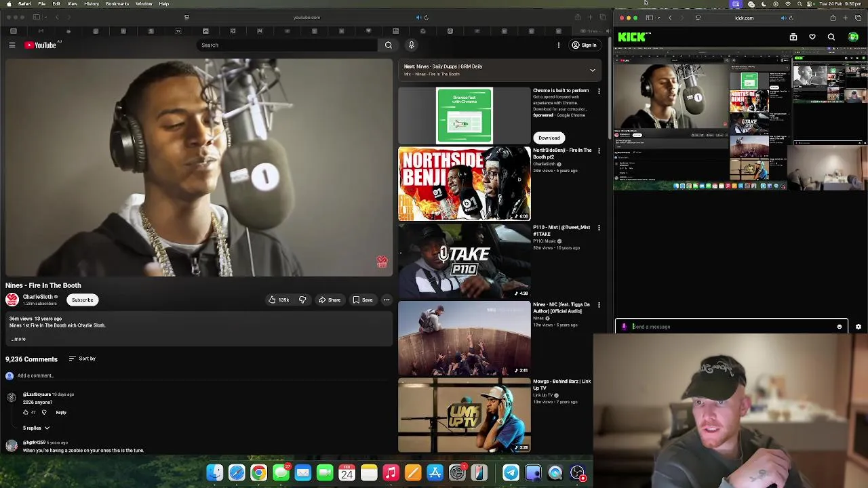Viewport: 868px width, 488px height.
Task: Open Kick following heart icon
Action: pyautogui.click(x=812, y=37)
